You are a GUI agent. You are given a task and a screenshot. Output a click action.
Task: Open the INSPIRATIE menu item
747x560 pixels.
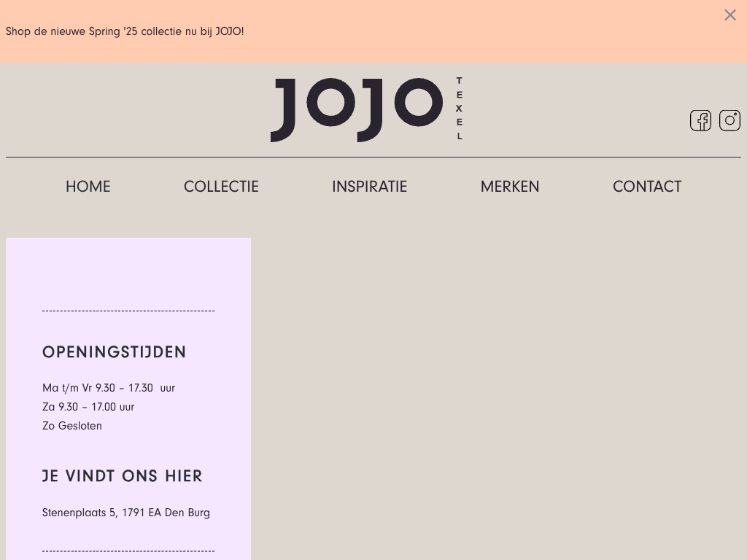[x=370, y=187]
